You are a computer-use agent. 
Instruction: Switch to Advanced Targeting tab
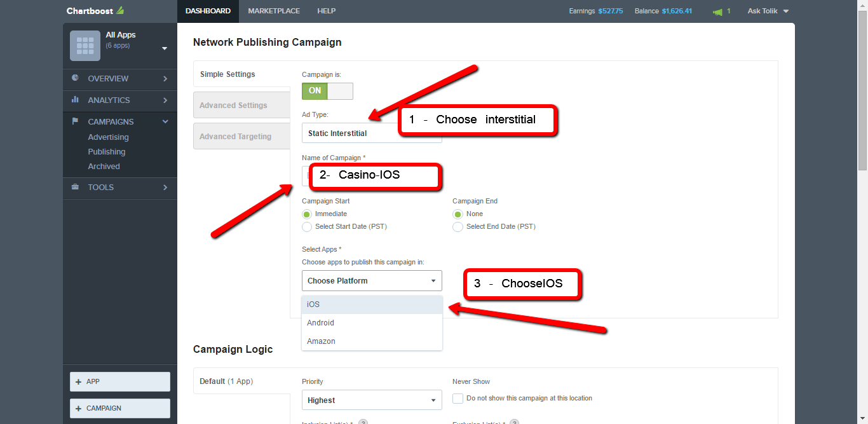[x=241, y=137]
